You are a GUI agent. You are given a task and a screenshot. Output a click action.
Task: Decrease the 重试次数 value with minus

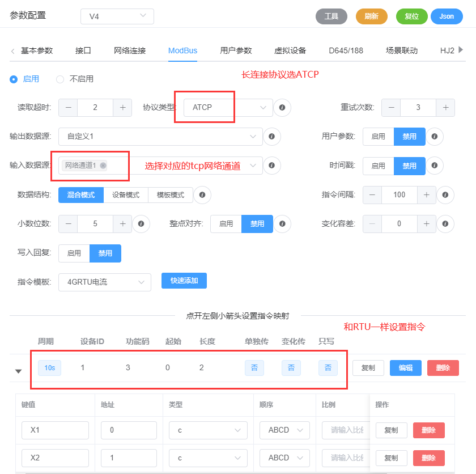391,107
